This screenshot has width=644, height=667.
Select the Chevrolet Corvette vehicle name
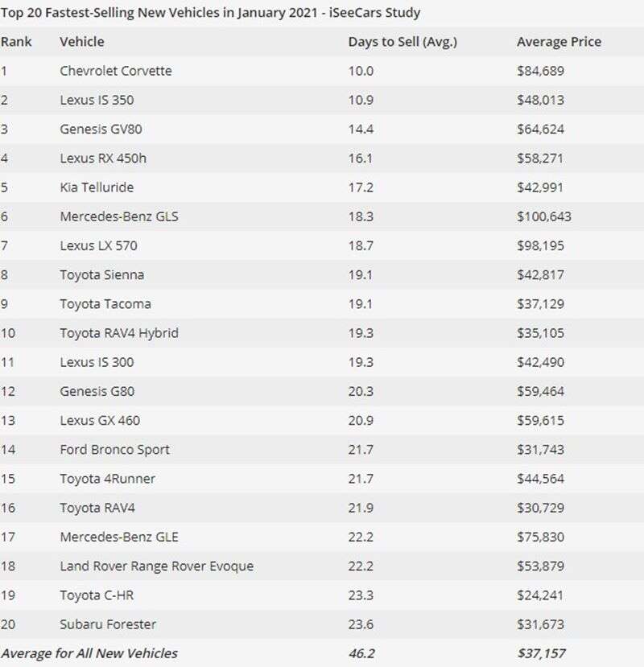click(116, 71)
